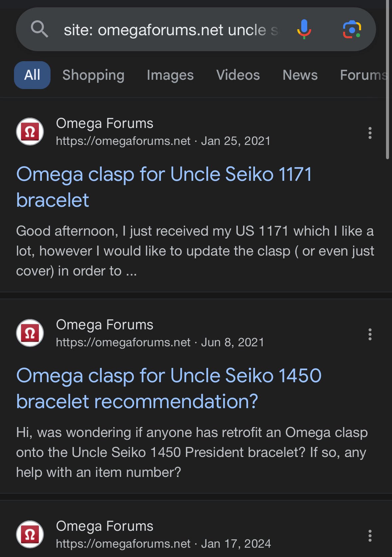Switch to the Forums tab
392x557 pixels.
[x=363, y=75]
